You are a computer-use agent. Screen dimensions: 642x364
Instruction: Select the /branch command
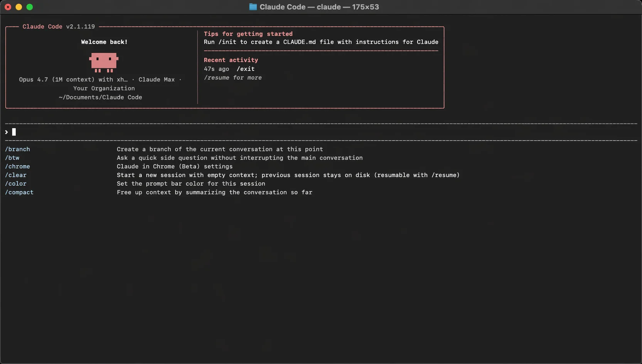(17, 149)
